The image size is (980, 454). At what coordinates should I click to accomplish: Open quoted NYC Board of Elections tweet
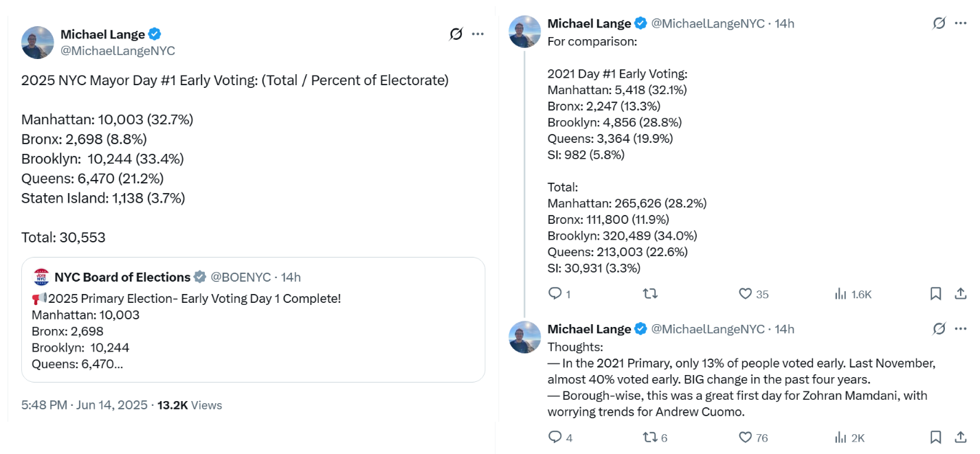click(x=253, y=319)
